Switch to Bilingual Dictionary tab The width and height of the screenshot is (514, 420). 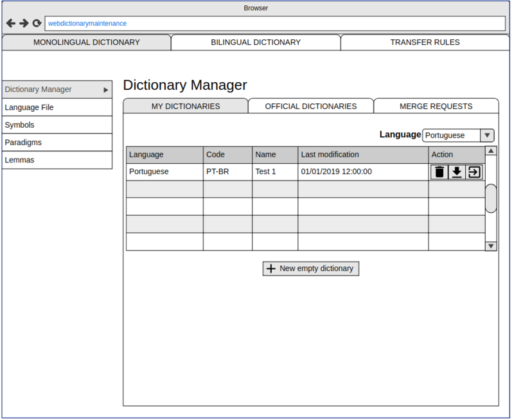[x=256, y=42]
